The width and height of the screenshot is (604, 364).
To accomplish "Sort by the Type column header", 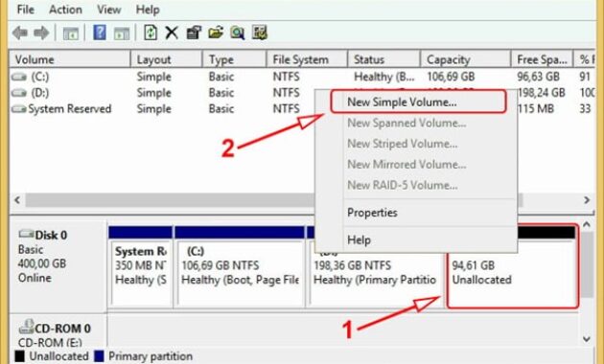I will point(234,59).
